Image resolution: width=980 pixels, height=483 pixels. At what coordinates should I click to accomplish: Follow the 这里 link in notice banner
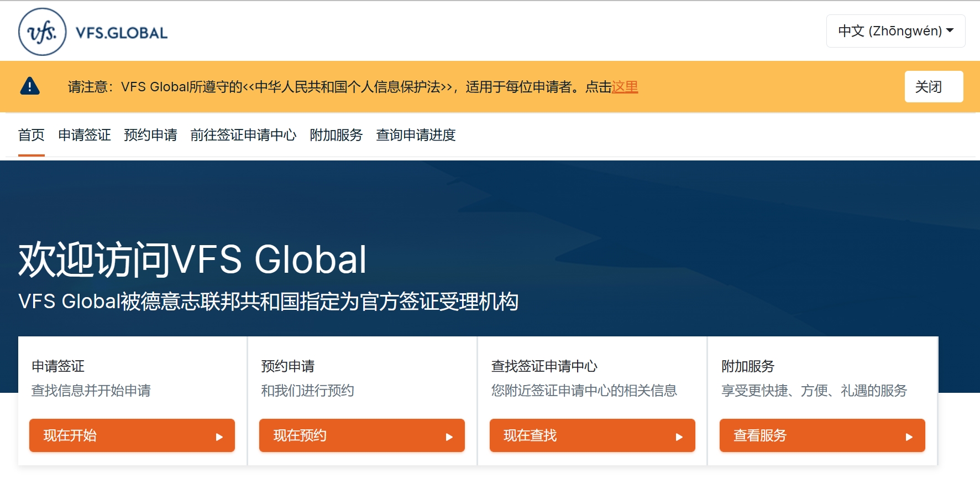pyautogui.click(x=625, y=87)
